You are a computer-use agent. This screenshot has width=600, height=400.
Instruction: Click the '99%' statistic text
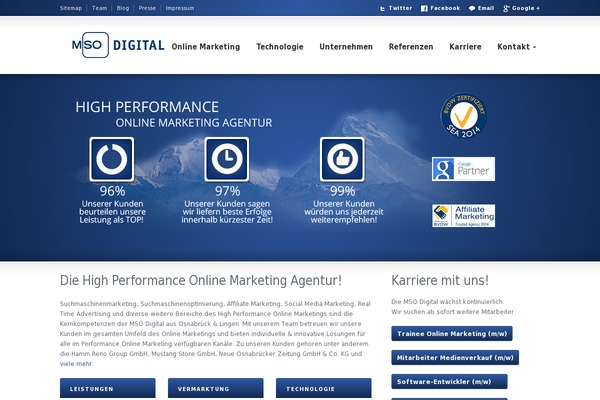tap(342, 191)
